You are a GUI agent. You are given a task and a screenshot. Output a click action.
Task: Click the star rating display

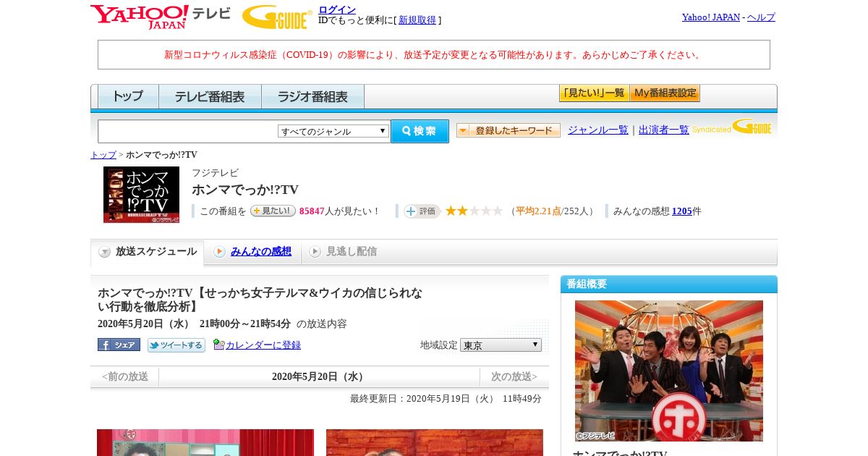coord(474,211)
